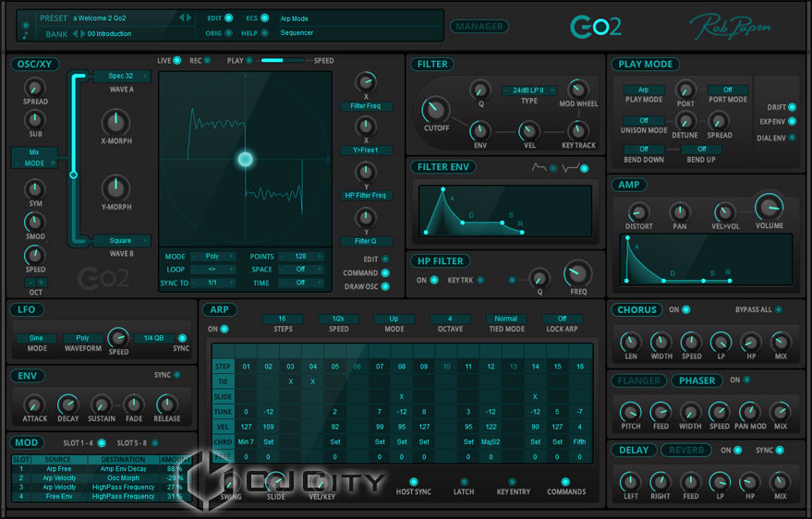Open the filter TYPE 24dB LP II dropdown
The height and width of the screenshot is (519, 812).
(x=528, y=90)
